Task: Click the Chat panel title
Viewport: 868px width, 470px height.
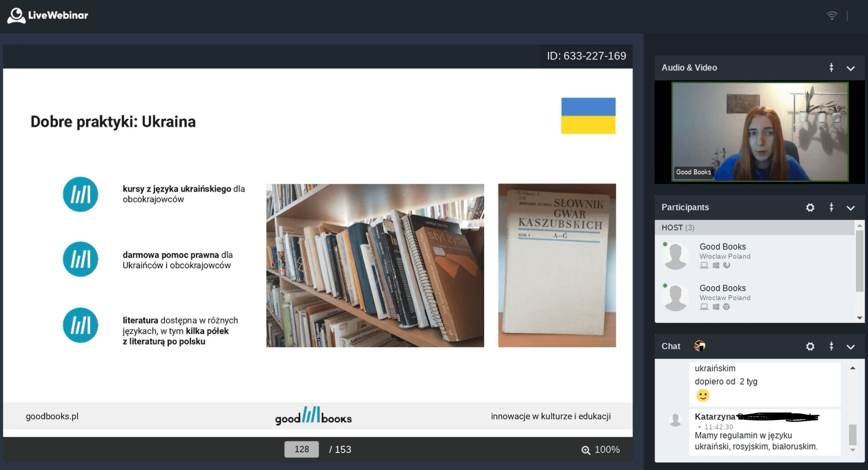Action: pyautogui.click(x=671, y=346)
